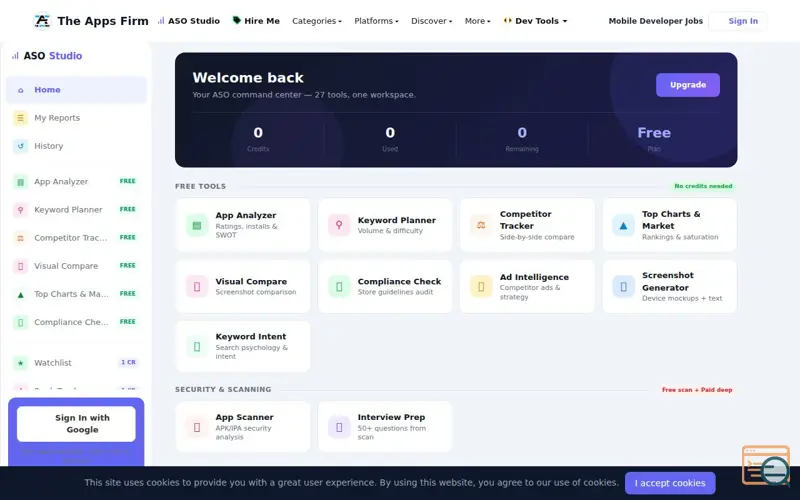800x500 pixels.
Task: Click the FREE badge beside App Analyzer
Action: click(x=128, y=181)
